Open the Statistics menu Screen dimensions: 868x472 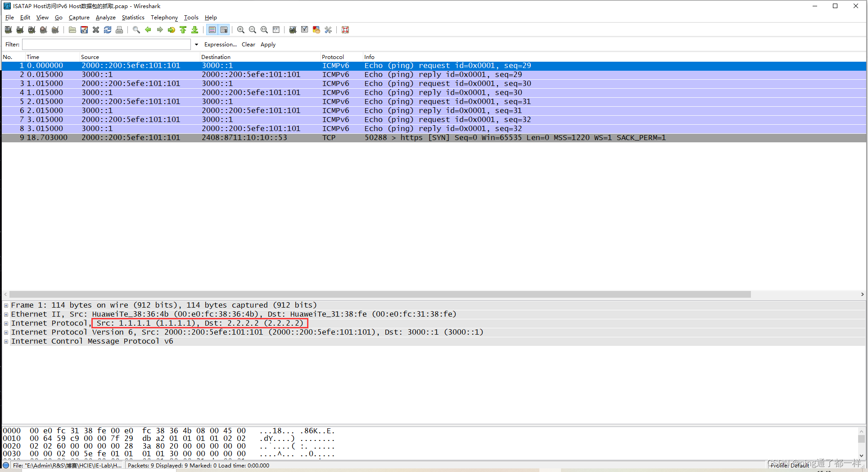(x=133, y=18)
